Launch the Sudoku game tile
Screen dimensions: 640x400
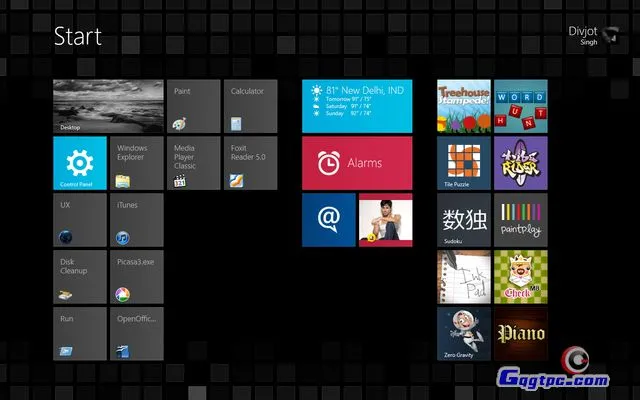coord(463,220)
